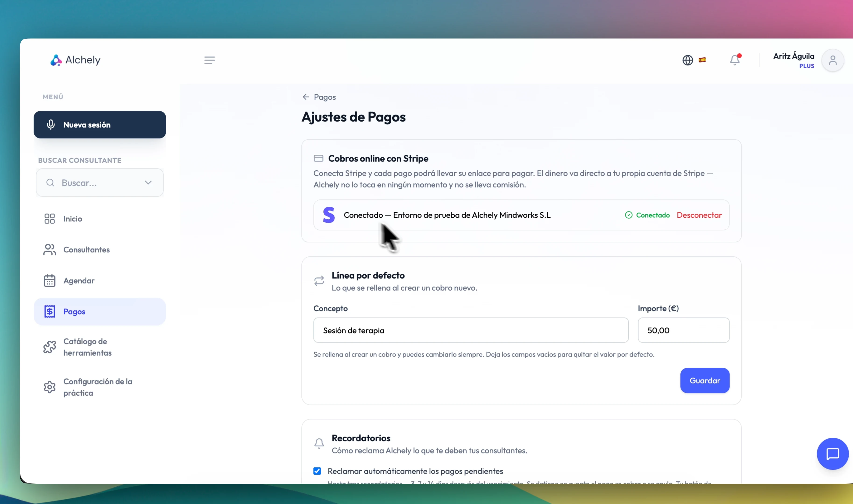
Task: Click the search magnifier icon
Action: point(50,183)
